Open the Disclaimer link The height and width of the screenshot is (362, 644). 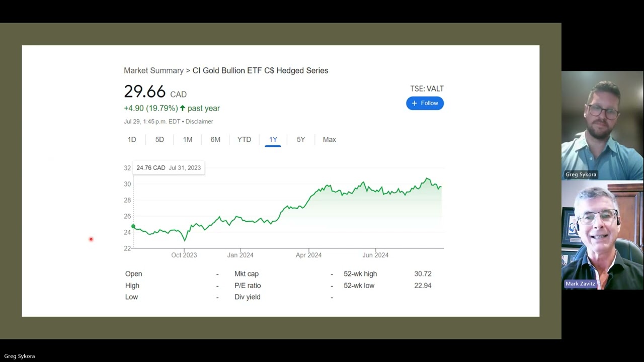(x=199, y=121)
